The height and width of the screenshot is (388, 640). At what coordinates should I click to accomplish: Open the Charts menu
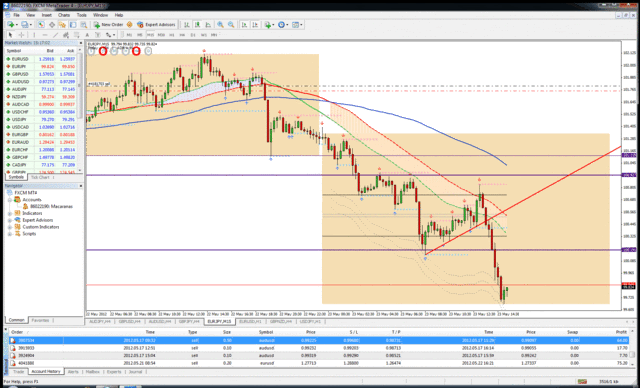click(x=64, y=15)
